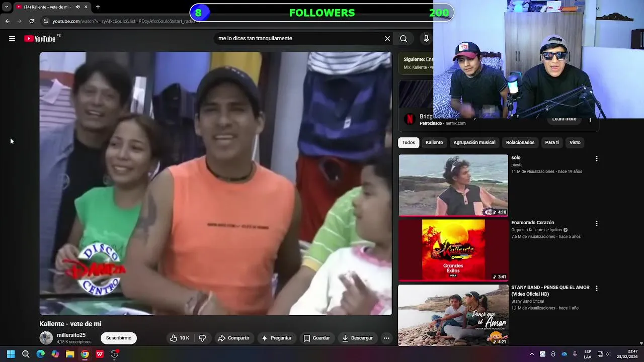Go to the YouTube home logo
Viewport: 644px width, 362px height.
pos(40,39)
